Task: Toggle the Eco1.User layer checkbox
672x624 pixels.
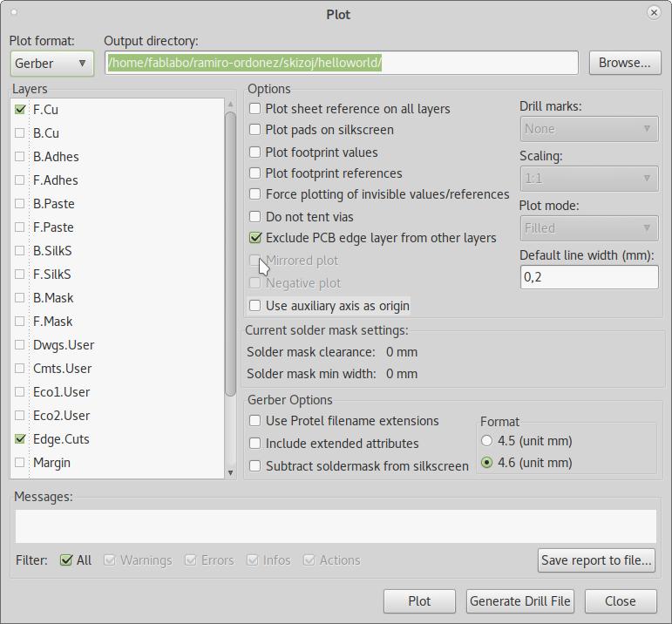Action: 20,392
